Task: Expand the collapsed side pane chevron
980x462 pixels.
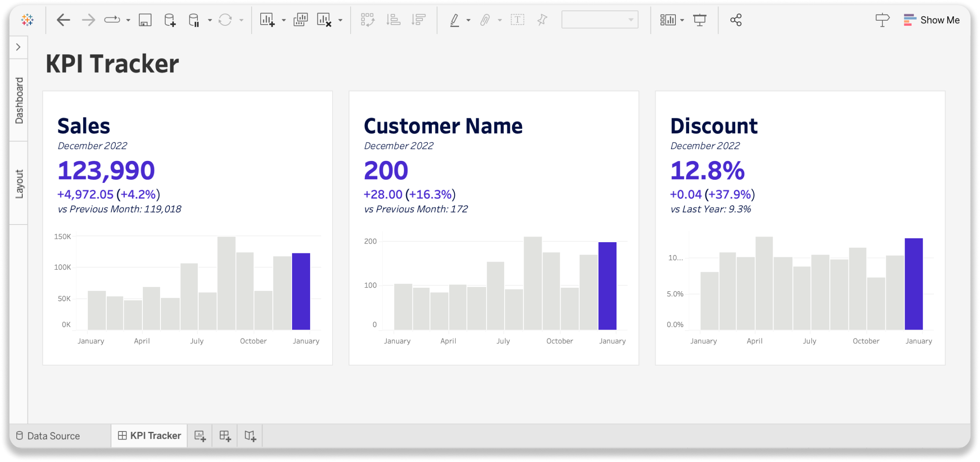Action: [x=18, y=47]
